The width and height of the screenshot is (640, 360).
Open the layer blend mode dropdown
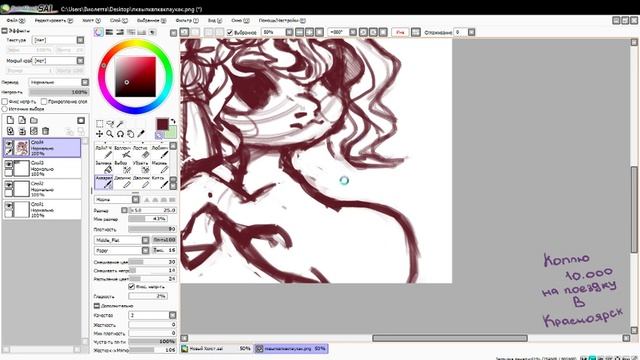[85, 82]
